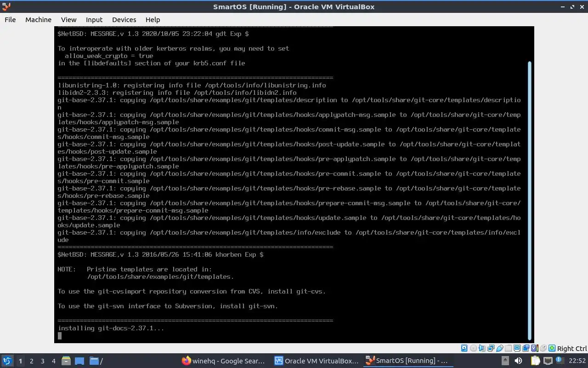This screenshot has height=368, width=588.
Task: Click the MESSAGE,v 1.3 2020/10/05 gdt line
Action: click(153, 34)
